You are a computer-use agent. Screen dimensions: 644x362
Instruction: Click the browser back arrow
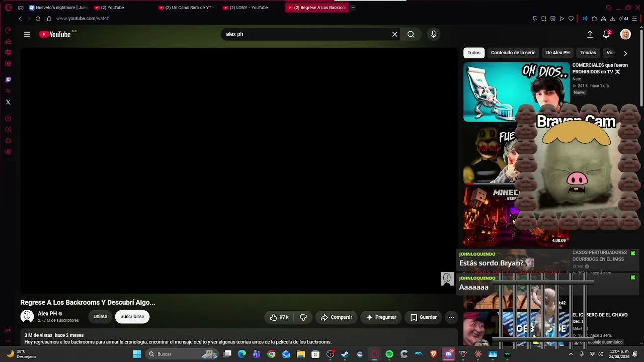[x=20, y=19]
